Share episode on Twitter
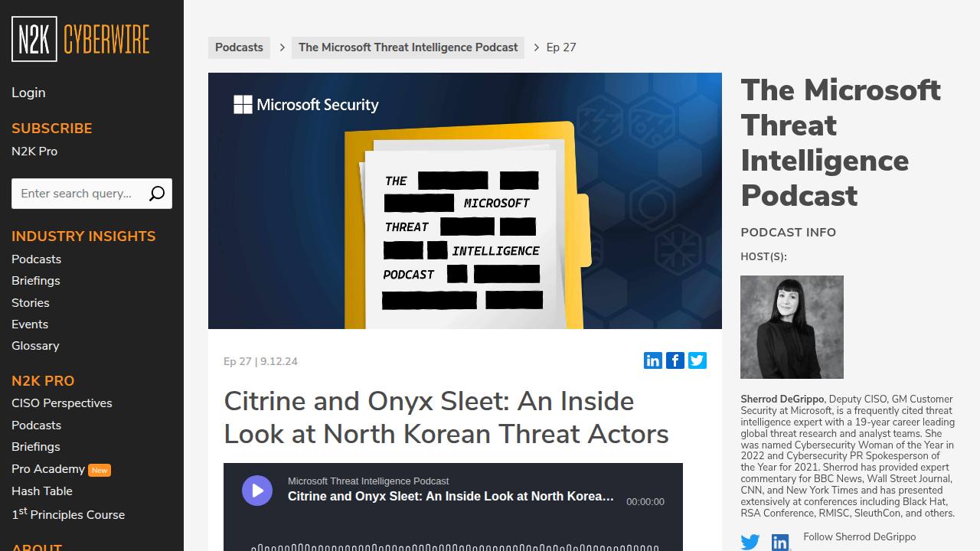Image resolution: width=980 pixels, height=551 pixels. [x=697, y=360]
